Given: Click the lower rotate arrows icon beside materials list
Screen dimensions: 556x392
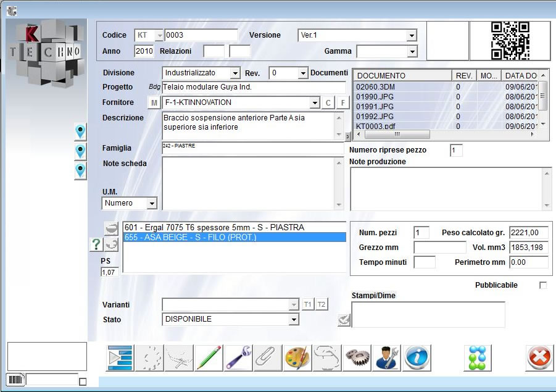Looking at the screenshot, I should 111,244.
